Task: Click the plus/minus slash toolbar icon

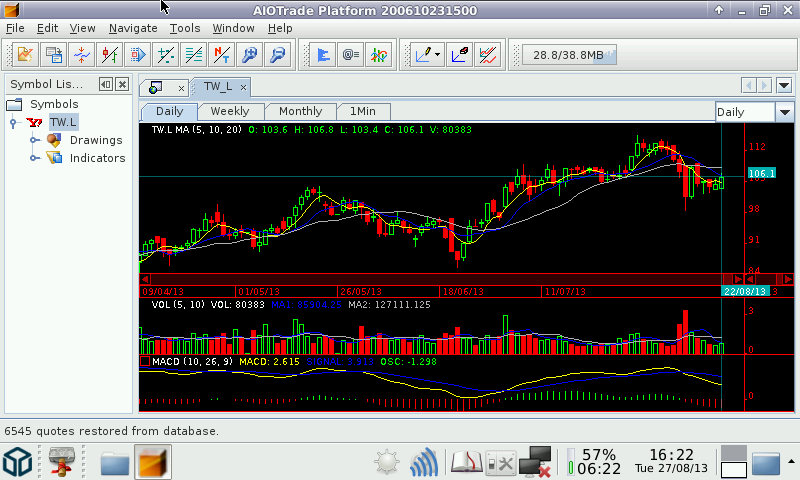Action: pos(166,54)
